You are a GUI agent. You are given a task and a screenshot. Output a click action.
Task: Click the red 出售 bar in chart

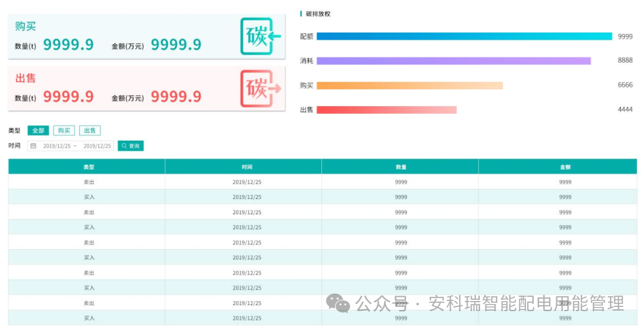386,110
